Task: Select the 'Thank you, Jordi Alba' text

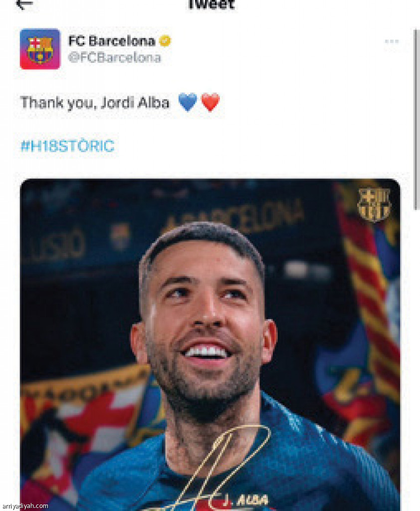Action: pos(95,103)
